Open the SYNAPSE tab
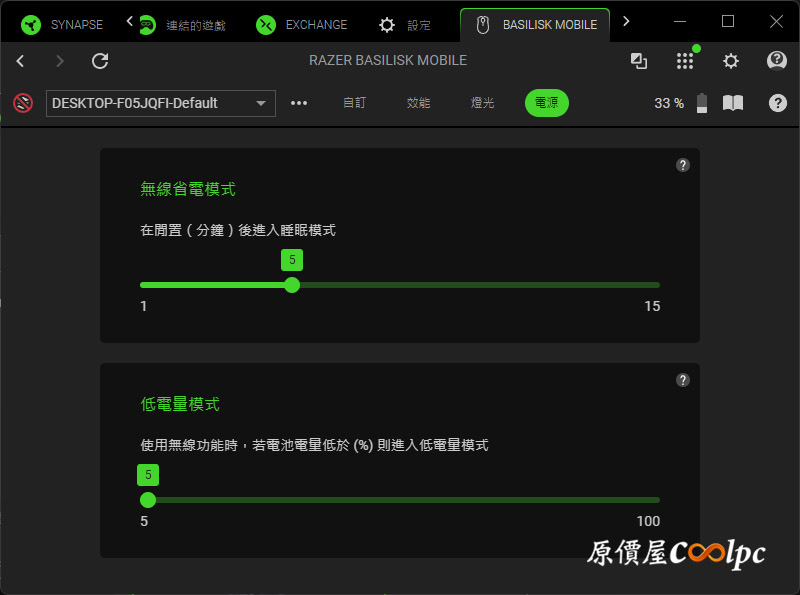The width and height of the screenshot is (800, 595). point(62,24)
